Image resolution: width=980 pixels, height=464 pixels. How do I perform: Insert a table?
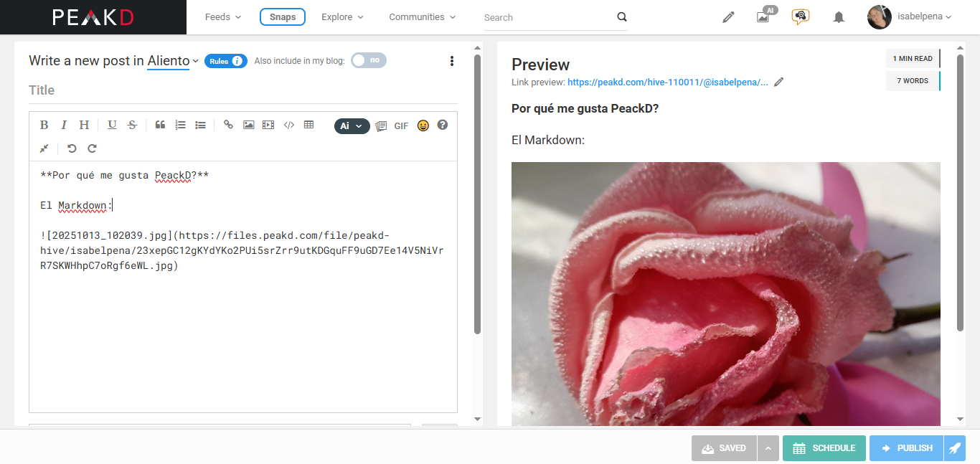tap(308, 125)
